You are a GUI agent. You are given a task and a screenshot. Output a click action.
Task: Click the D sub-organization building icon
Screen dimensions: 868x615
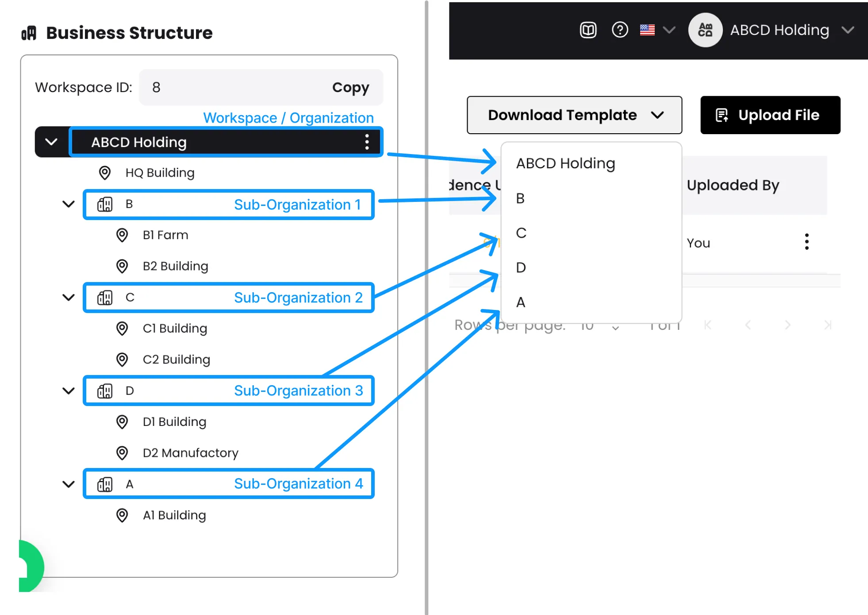[105, 391]
